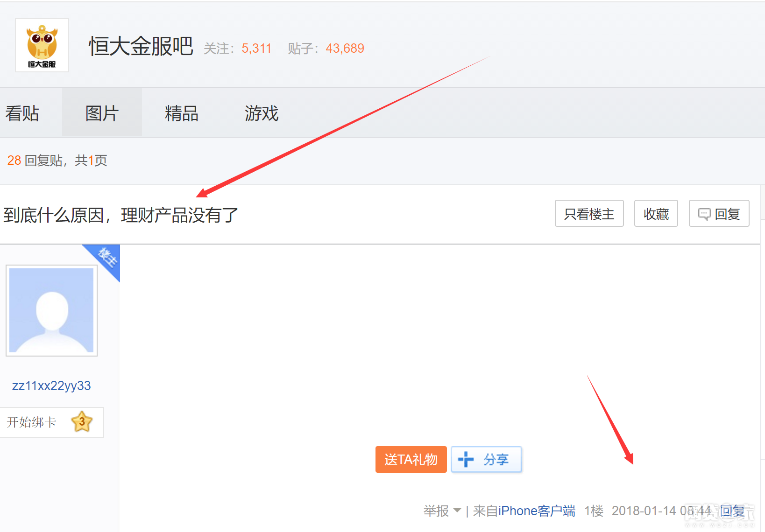Viewport: 765px width, 532px height.
Task: Click the 开始绑卡 user title badge
Action: click(x=32, y=422)
